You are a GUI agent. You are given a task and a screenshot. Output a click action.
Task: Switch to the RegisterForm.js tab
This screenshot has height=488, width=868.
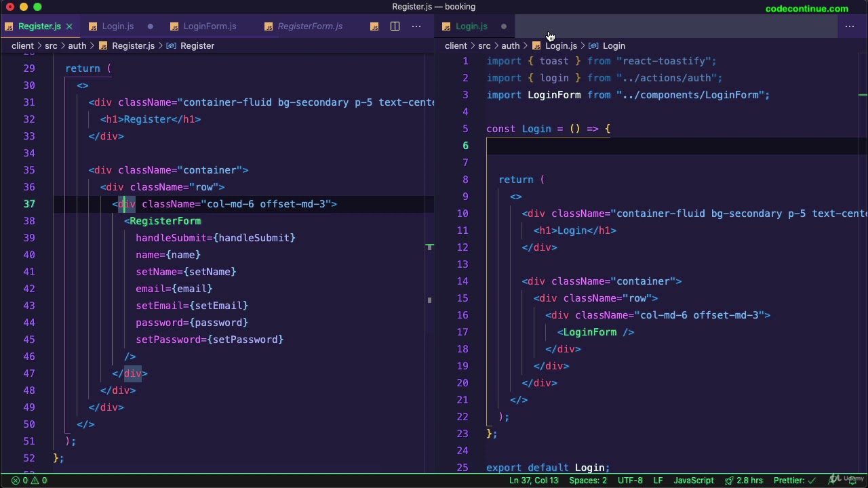310,26
